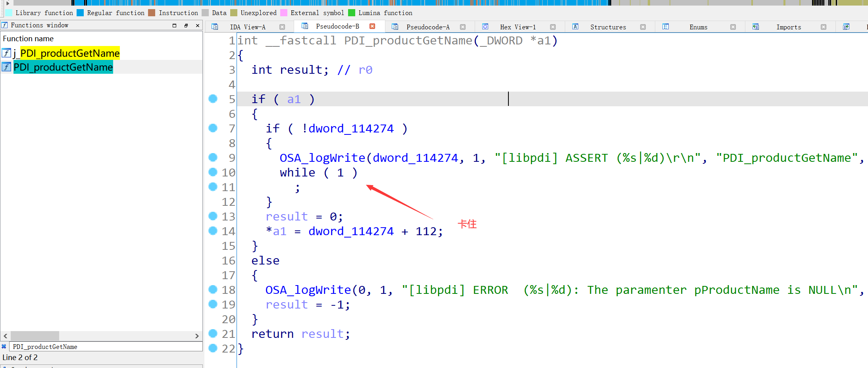Click the horizontal scrollbar thumb in Functions window
This screenshot has height=368, width=868.
coord(35,336)
